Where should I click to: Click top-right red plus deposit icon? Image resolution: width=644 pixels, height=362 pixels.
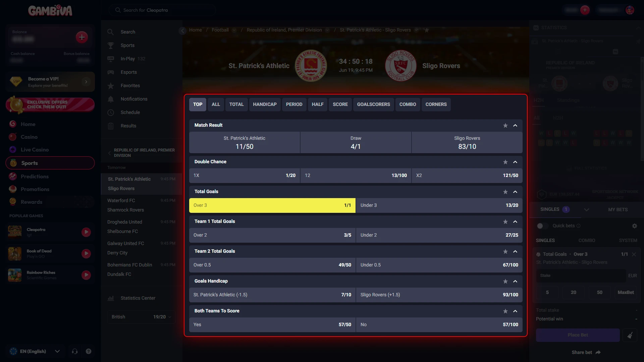point(585,10)
